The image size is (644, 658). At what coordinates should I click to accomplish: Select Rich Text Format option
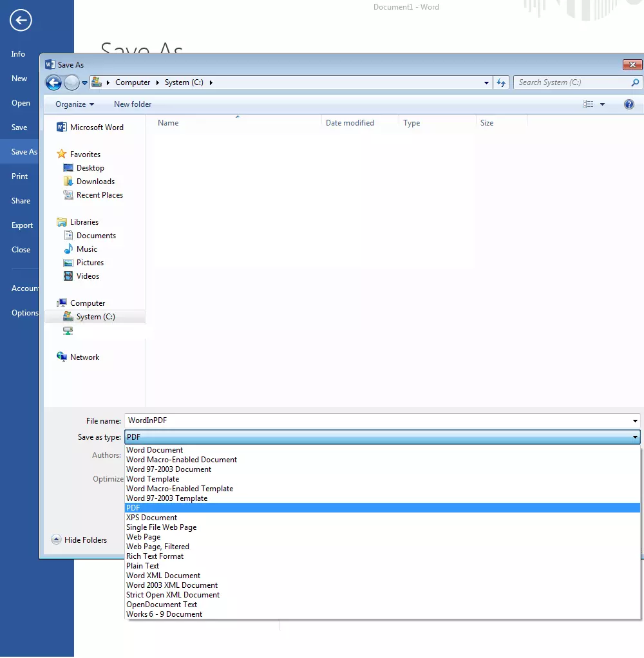[155, 556]
